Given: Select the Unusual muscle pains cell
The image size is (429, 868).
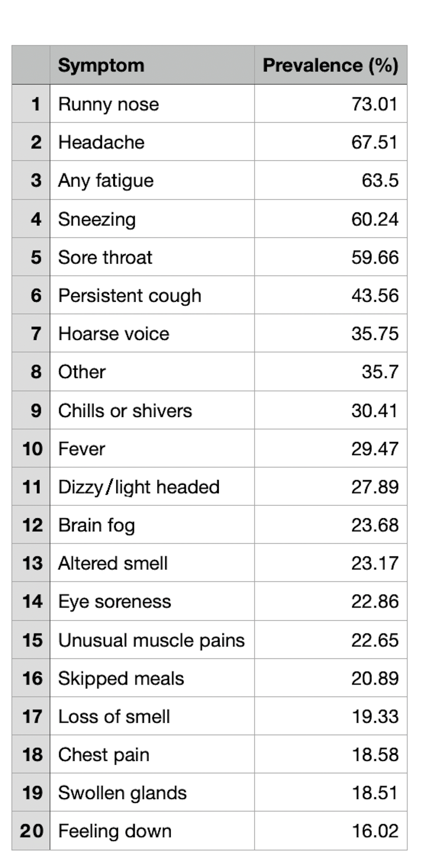Looking at the screenshot, I should (x=151, y=640).
